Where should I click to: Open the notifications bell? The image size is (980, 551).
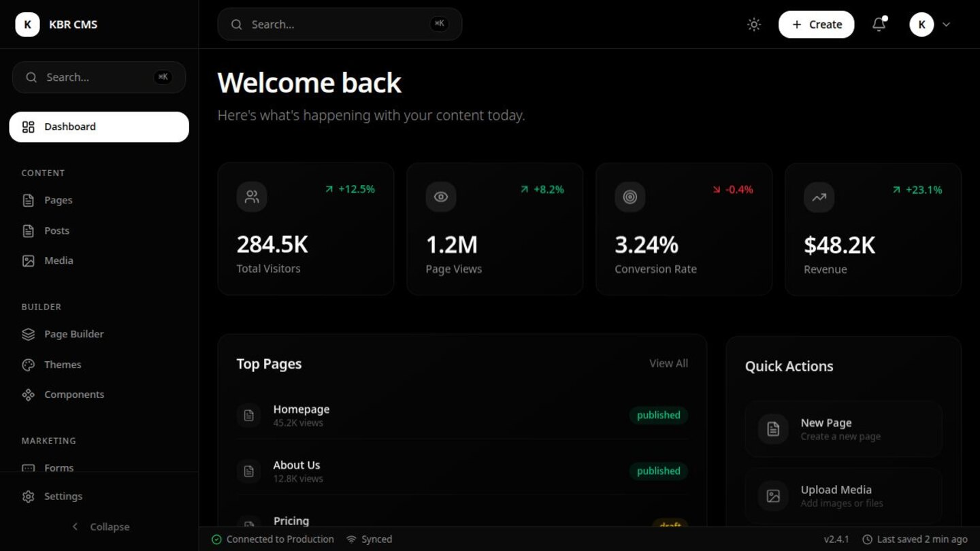coord(879,24)
